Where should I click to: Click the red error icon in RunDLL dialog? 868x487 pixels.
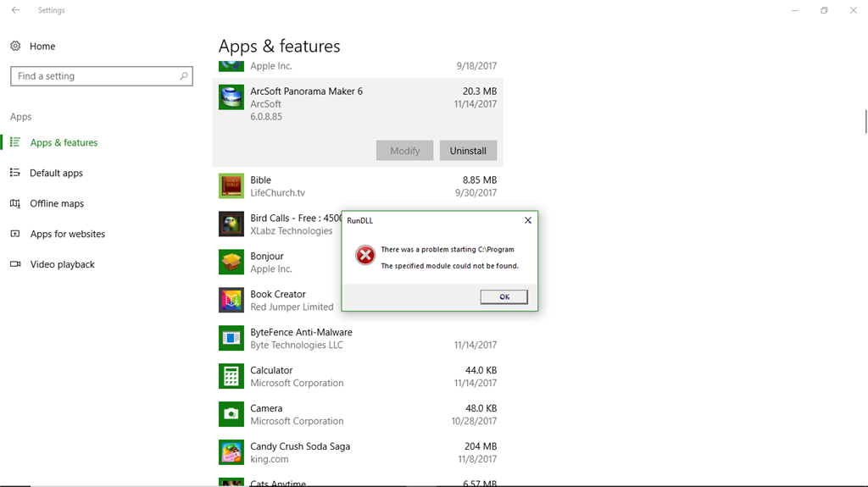pyautogui.click(x=364, y=255)
